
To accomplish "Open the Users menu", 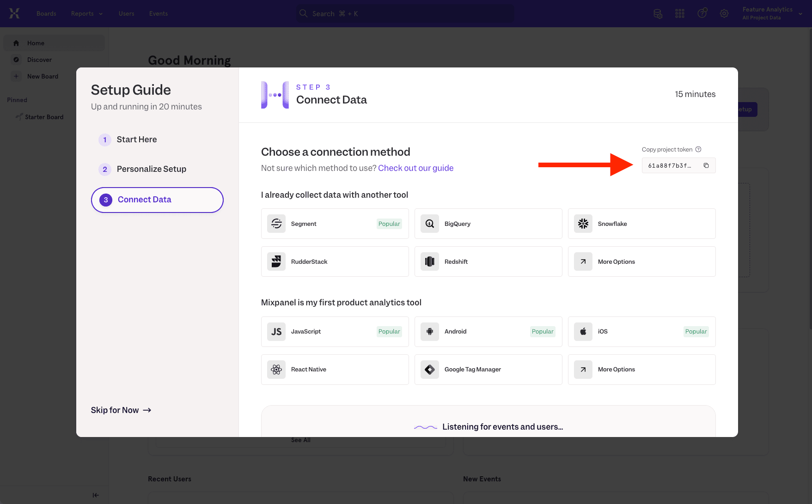I will 126,13.
